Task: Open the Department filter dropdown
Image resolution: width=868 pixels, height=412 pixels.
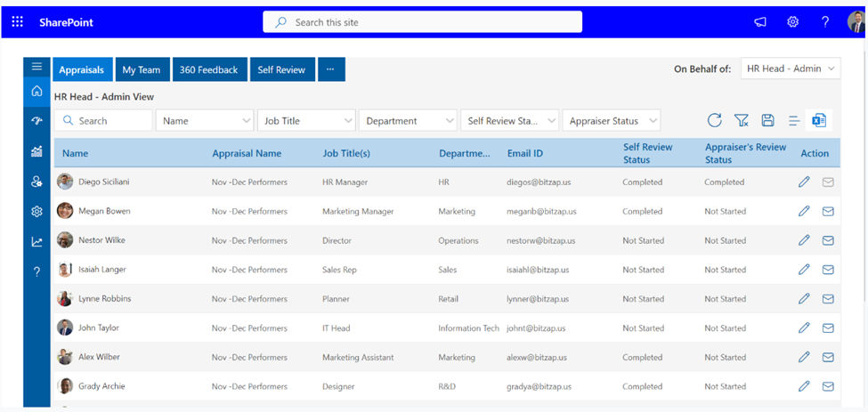Action: coord(408,121)
